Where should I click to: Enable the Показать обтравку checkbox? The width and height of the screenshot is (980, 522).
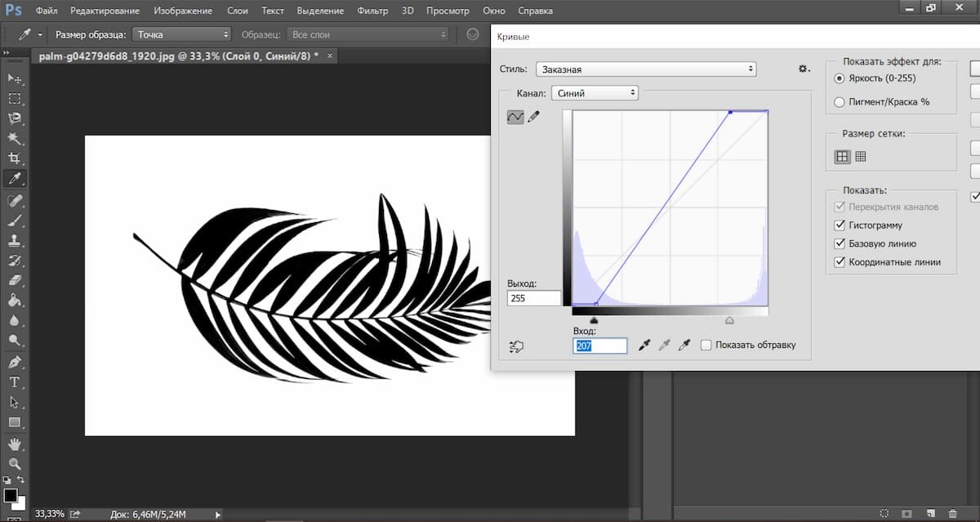point(706,345)
